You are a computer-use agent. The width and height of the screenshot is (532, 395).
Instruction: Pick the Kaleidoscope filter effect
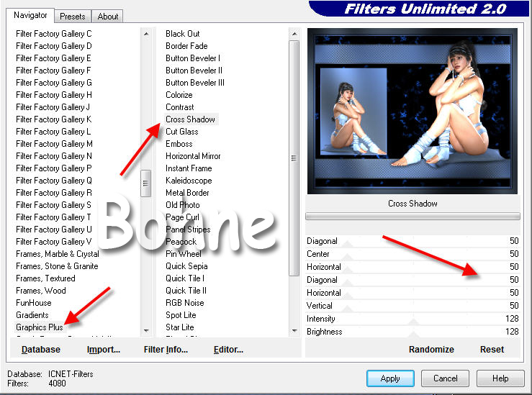[189, 181]
